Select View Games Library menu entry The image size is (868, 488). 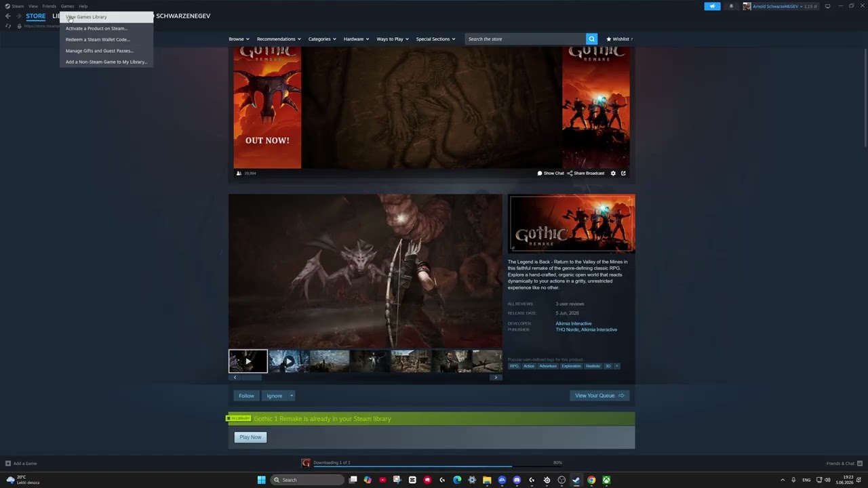click(106, 17)
